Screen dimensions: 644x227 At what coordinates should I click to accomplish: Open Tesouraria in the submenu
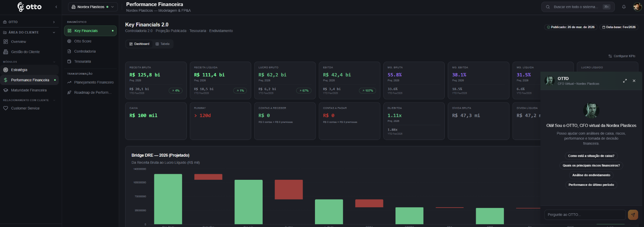(83, 62)
